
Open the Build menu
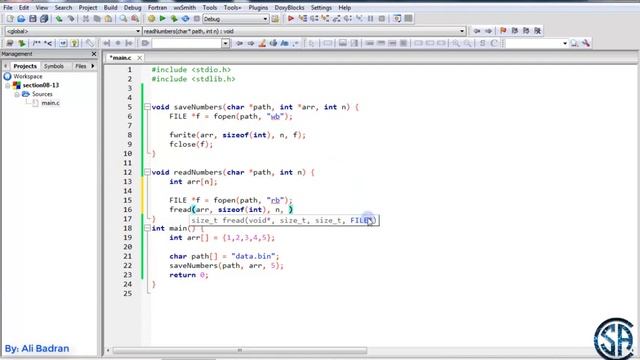[110, 7]
